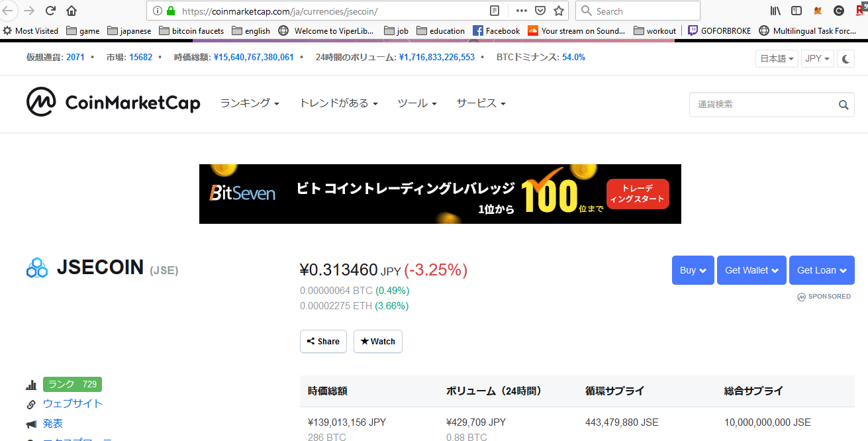
Task: Open the MetaMask fox extension icon
Action: tap(818, 11)
